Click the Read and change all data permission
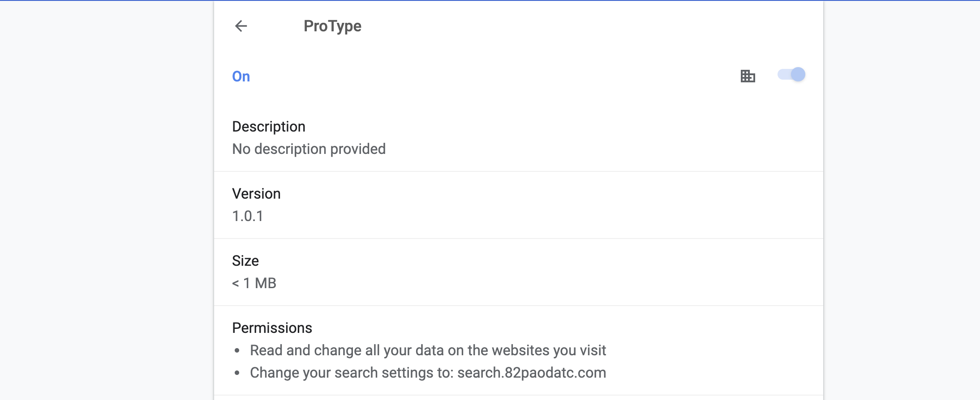Viewport: 980px width, 400px height. tap(428, 350)
